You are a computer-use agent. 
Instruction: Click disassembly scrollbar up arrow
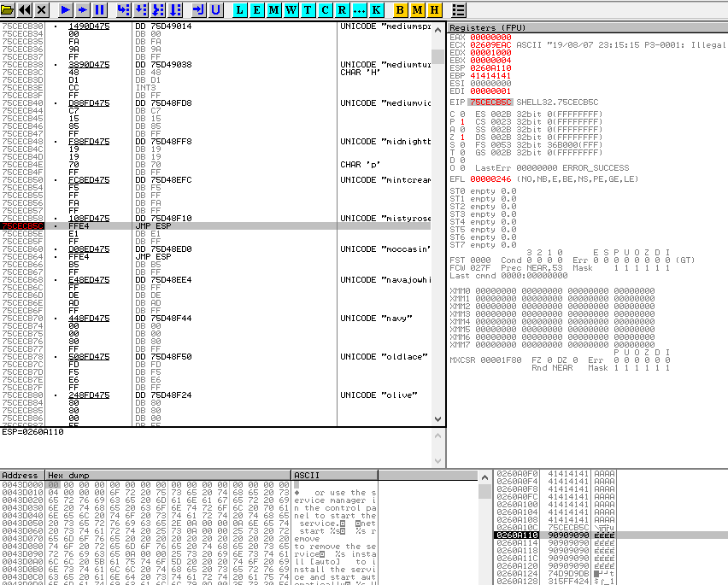pos(437,30)
